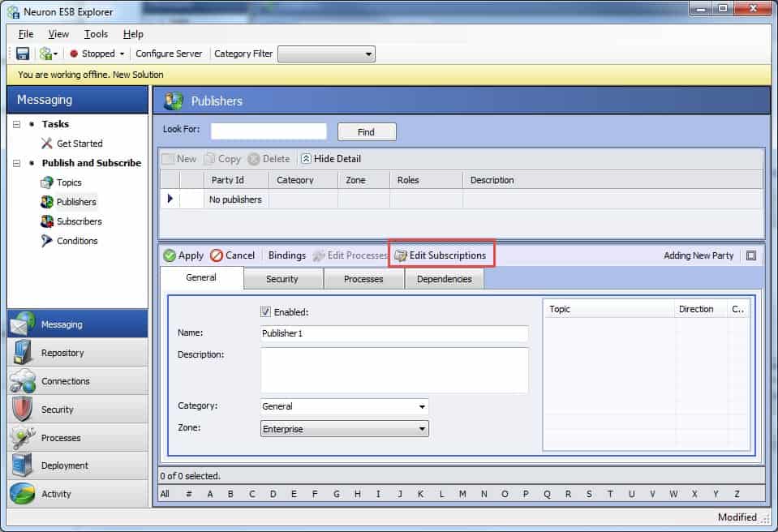Click the red Stopped status icon
Screen dimensions: 778x532
[x=74, y=54]
